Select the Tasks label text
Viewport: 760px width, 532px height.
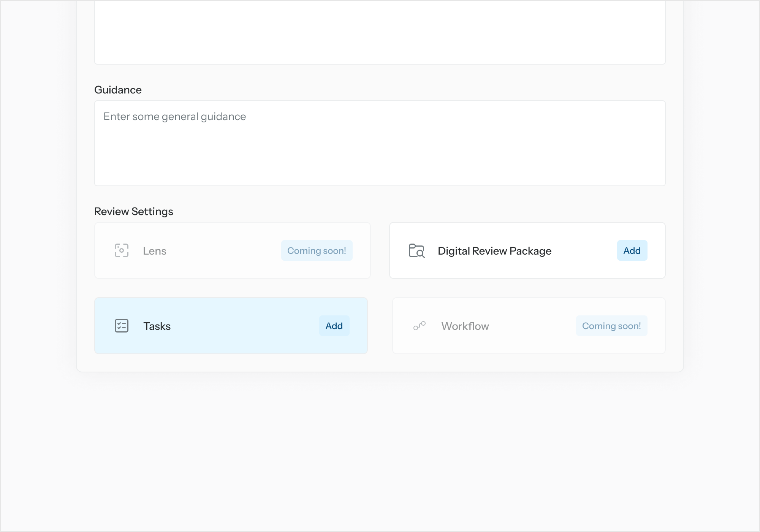(157, 326)
